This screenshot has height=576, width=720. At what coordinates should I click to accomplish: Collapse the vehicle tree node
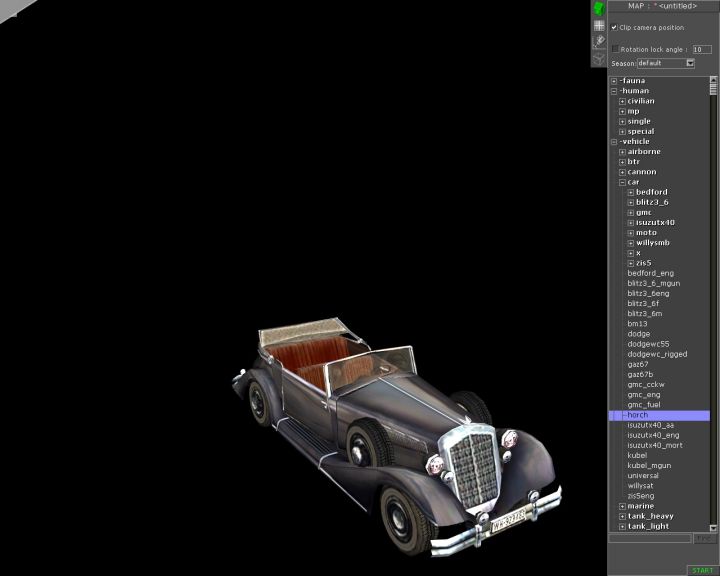tap(614, 142)
